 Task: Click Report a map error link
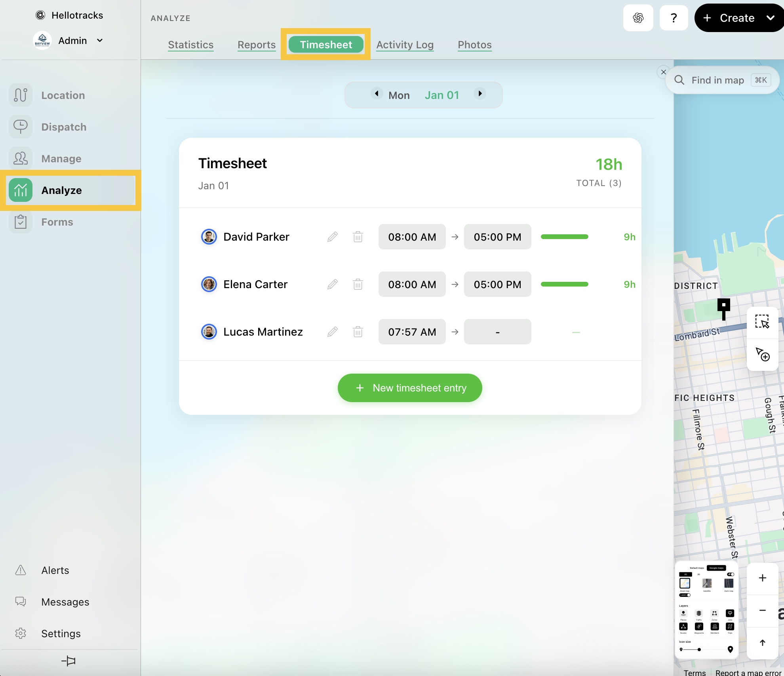pos(748,672)
